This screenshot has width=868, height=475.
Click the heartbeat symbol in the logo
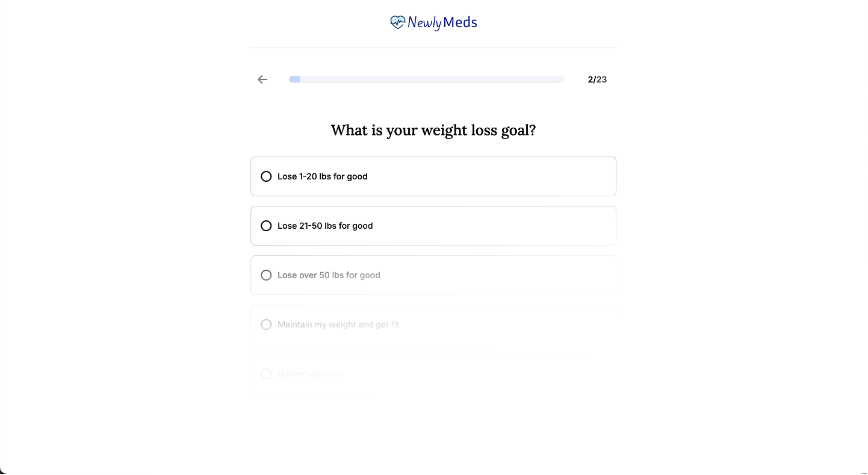398,22
